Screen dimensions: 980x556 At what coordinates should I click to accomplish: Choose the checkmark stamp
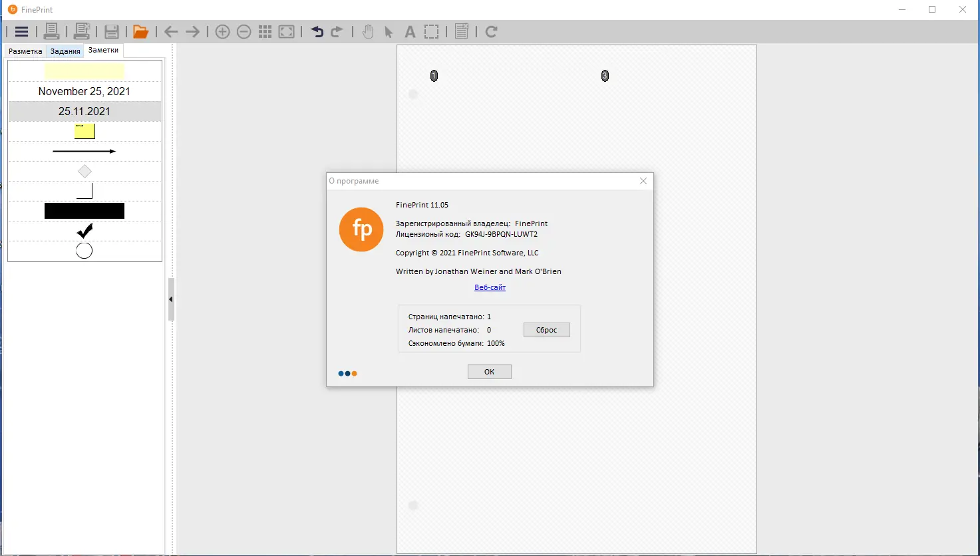[84, 231]
